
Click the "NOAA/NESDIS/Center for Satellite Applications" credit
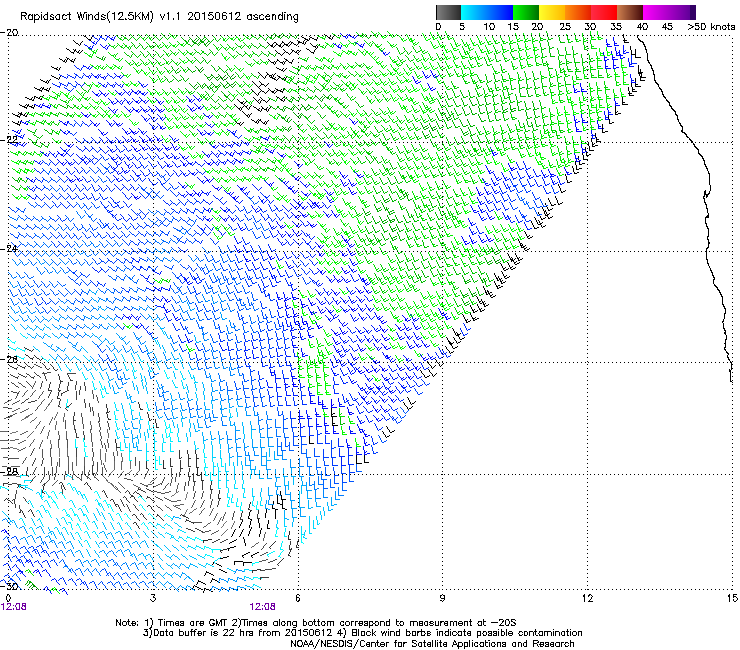tap(432, 644)
